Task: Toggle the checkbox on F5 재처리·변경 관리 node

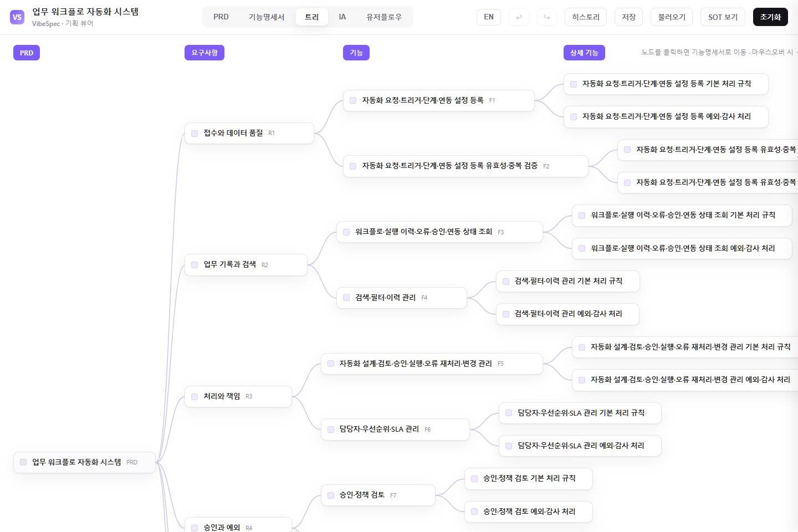Action: 331,364
